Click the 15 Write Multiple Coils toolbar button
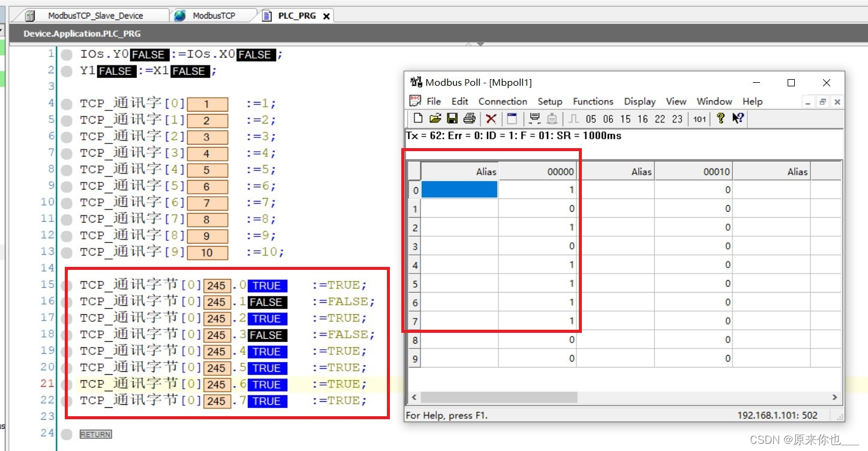The height and width of the screenshot is (451, 868). tap(626, 119)
